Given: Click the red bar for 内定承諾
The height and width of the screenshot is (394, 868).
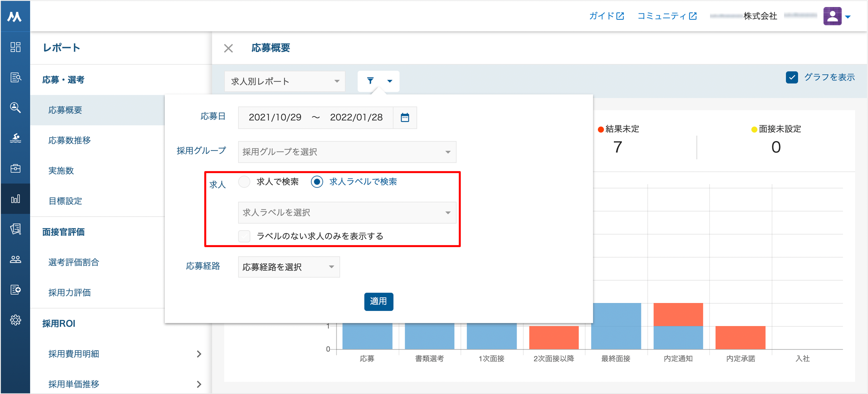Looking at the screenshot, I should point(740,338).
